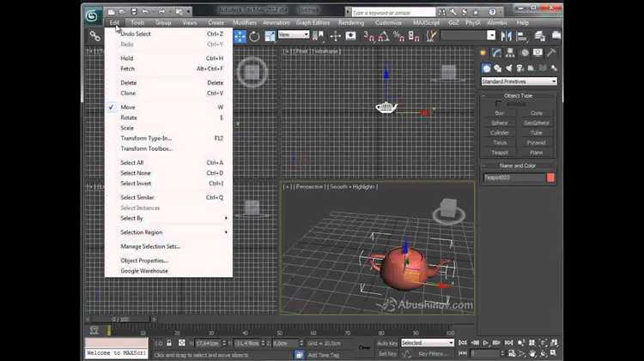The image size is (644, 361).
Task: Open the Selected key filter dropdown
Action: [x=427, y=342]
